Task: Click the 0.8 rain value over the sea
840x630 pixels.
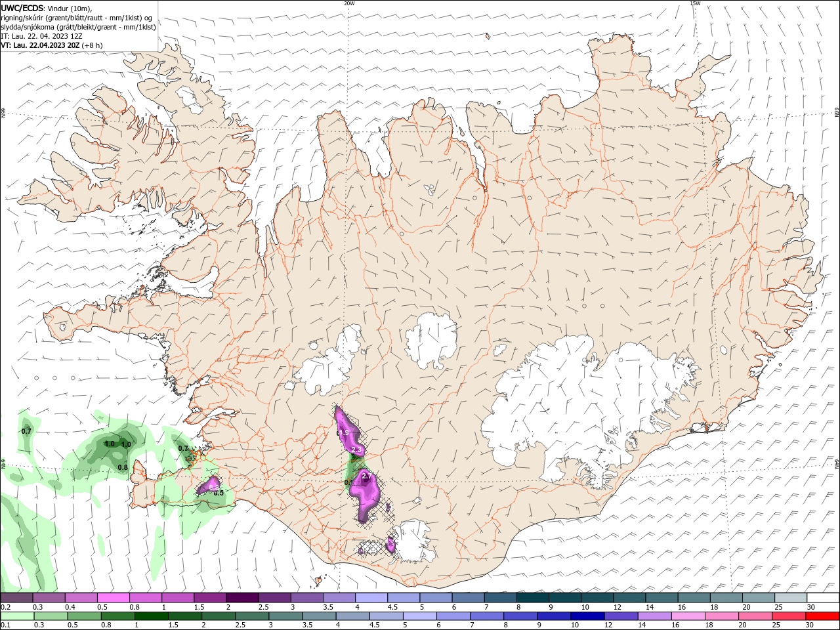Action: click(x=123, y=468)
